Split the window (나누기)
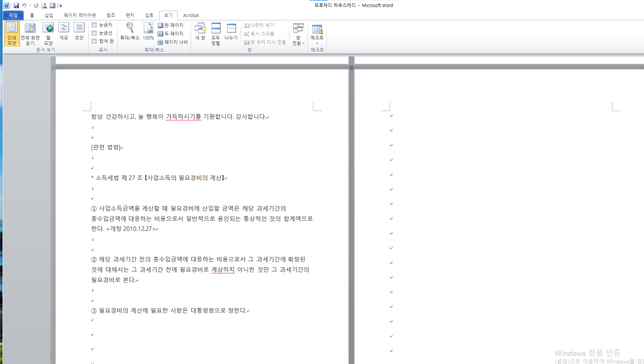644x364 pixels. [x=231, y=31]
